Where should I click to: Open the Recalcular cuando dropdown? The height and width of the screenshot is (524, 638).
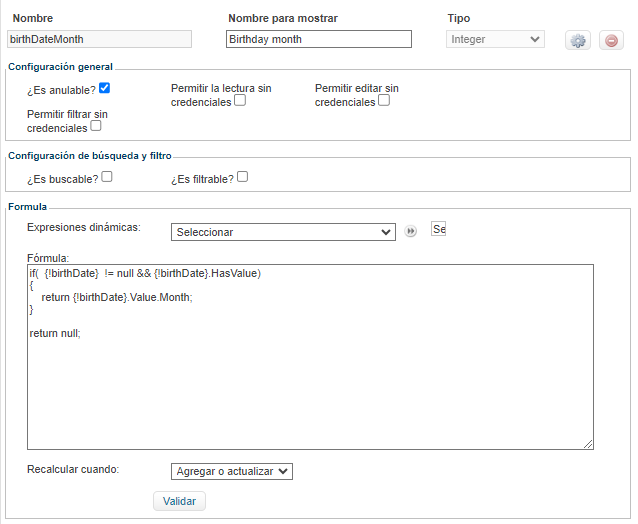(x=232, y=471)
